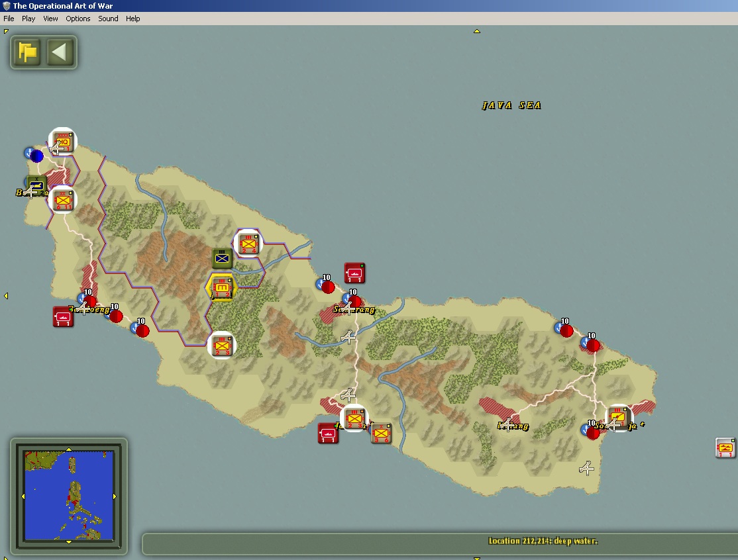Open the View menu
Viewport: 738px width, 560px height.
click(50, 19)
